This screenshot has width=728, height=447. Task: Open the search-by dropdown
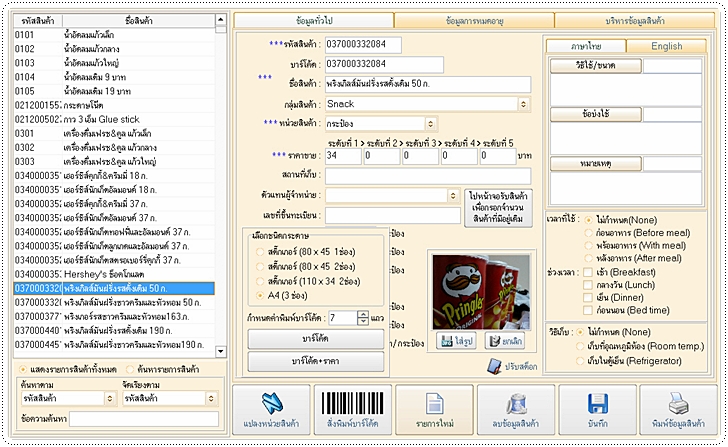click(110, 398)
